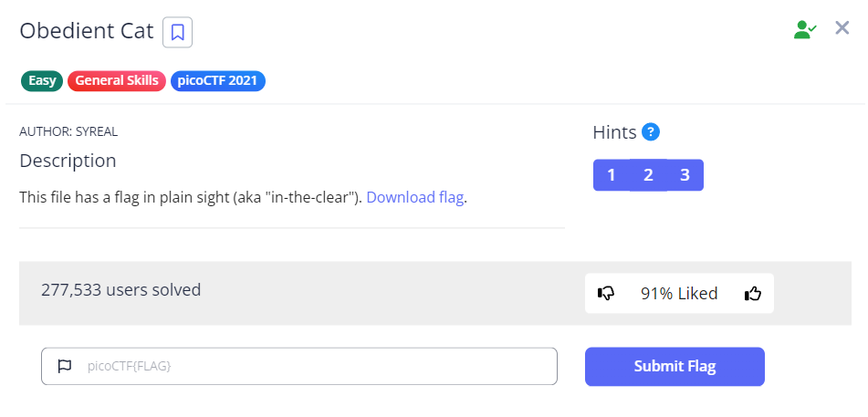The height and width of the screenshot is (417, 868).
Task: Click the green user checkmark icon
Action: point(804,29)
